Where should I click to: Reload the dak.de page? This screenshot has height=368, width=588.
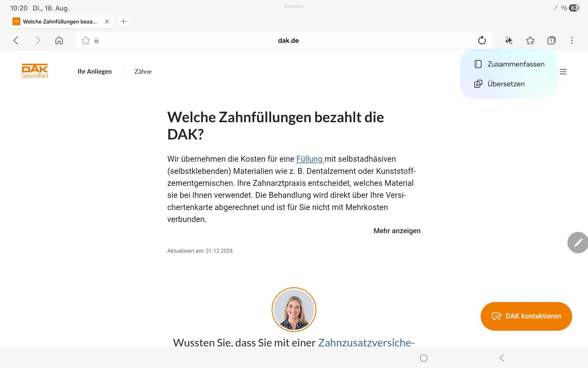(482, 40)
